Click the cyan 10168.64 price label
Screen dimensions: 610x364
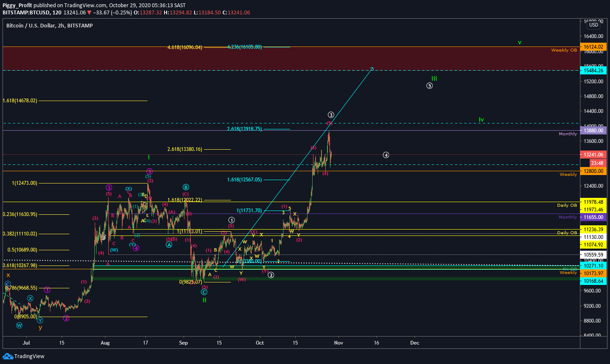point(593,281)
